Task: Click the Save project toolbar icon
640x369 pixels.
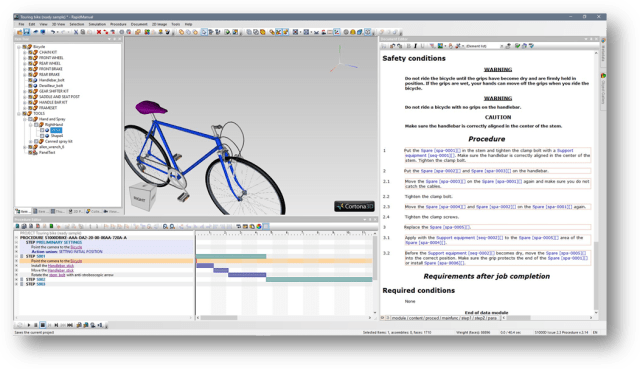Action: tap(27, 31)
